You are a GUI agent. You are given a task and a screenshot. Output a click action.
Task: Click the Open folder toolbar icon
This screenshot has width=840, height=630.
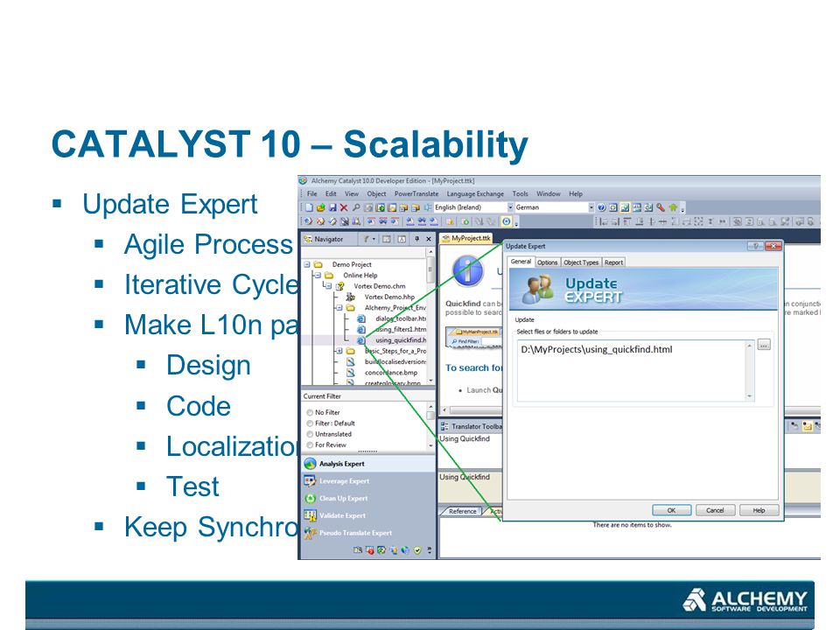tap(321, 208)
